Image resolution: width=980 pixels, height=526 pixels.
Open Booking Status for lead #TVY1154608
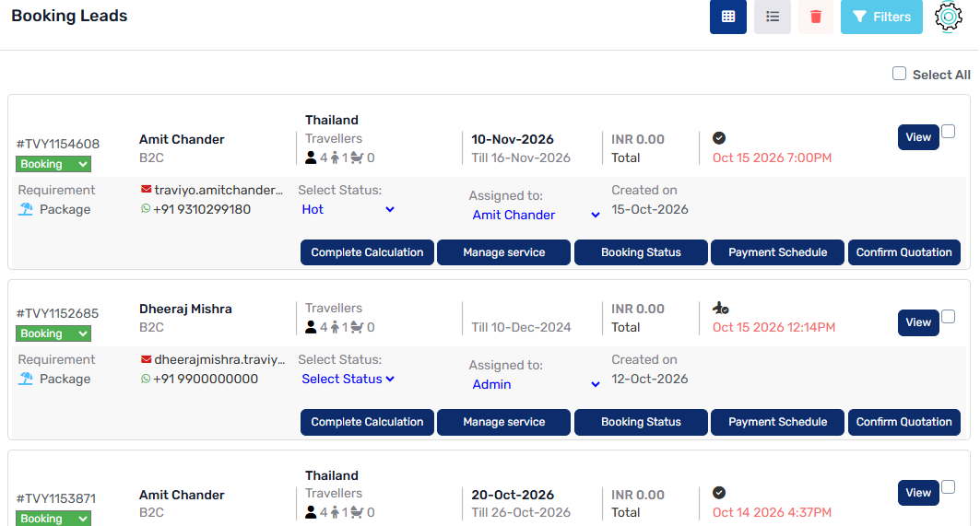pyautogui.click(x=641, y=252)
